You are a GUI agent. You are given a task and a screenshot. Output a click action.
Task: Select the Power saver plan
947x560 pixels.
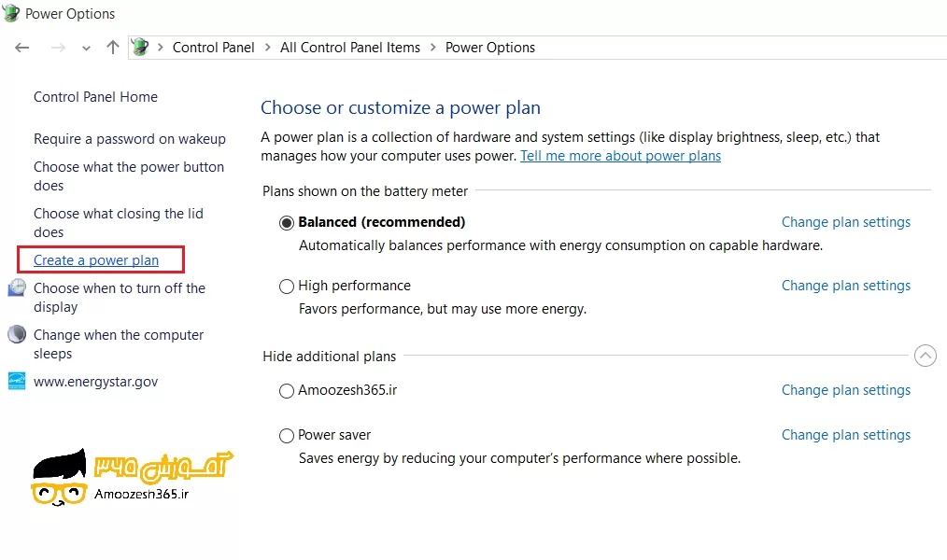coord(287,435)
